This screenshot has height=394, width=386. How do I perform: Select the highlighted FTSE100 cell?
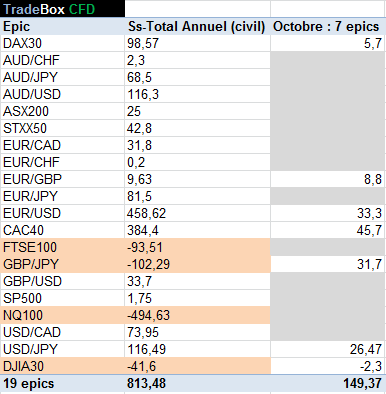tap(63, 247)
